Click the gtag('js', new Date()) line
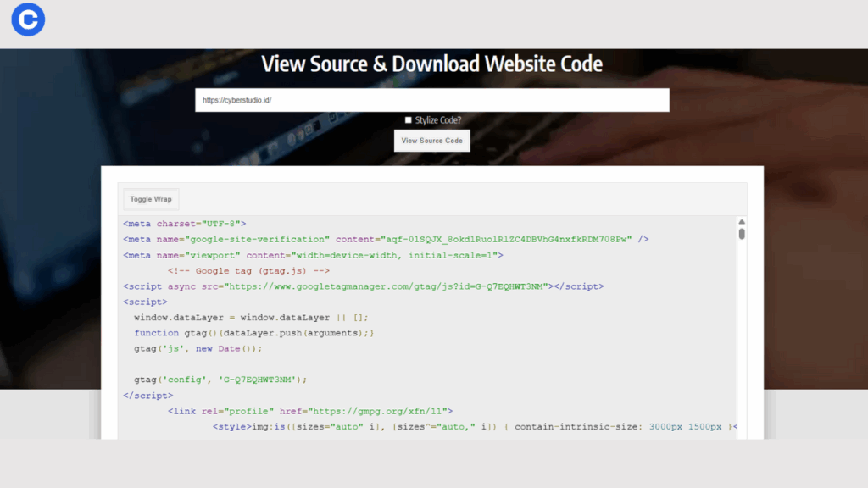 [198, 348]
